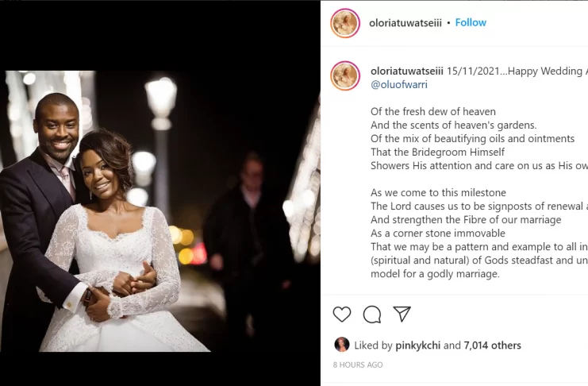Click pinkykchi's small avatar beside Liked by
This screenshot has height=386, width=588.
pos(342,345)
